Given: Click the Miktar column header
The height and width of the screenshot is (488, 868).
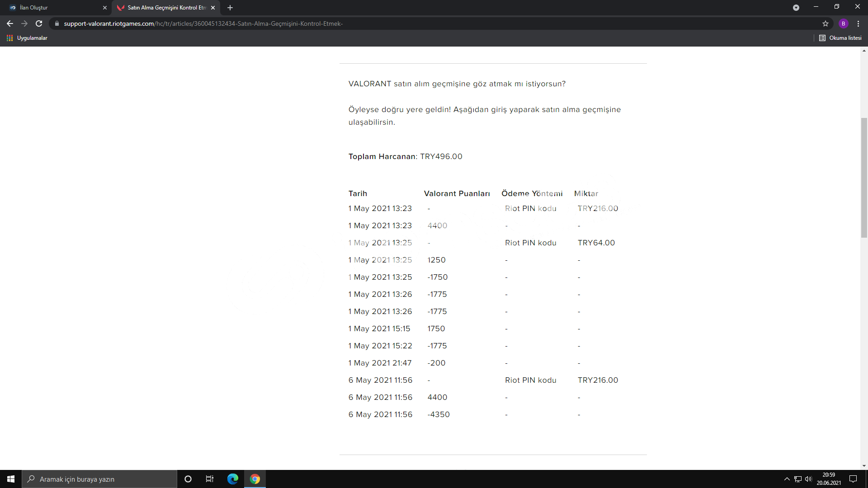Looking at the screenshot, I should [586, 193].
